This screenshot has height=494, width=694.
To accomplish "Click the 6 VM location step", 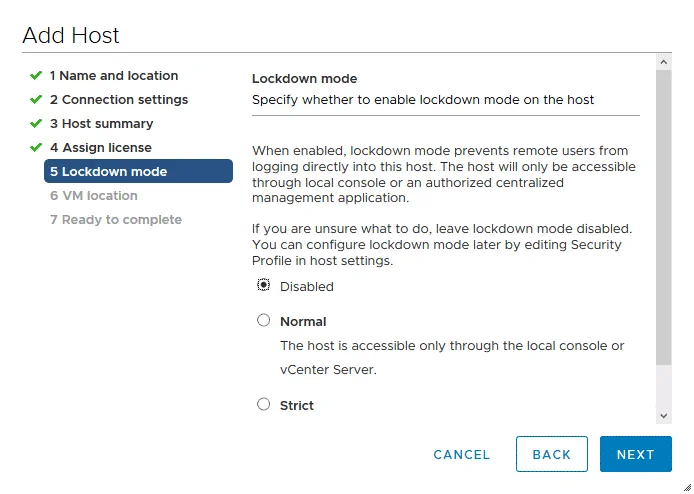I will [93, 196].
